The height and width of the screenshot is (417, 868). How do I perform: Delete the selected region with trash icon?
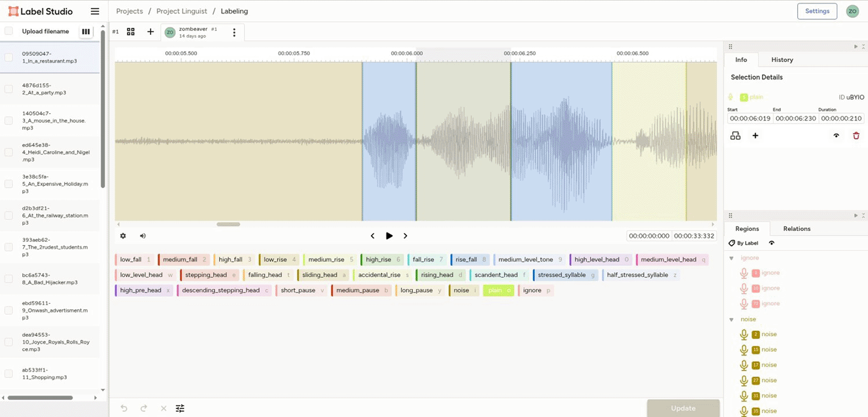tap(856, 136)
